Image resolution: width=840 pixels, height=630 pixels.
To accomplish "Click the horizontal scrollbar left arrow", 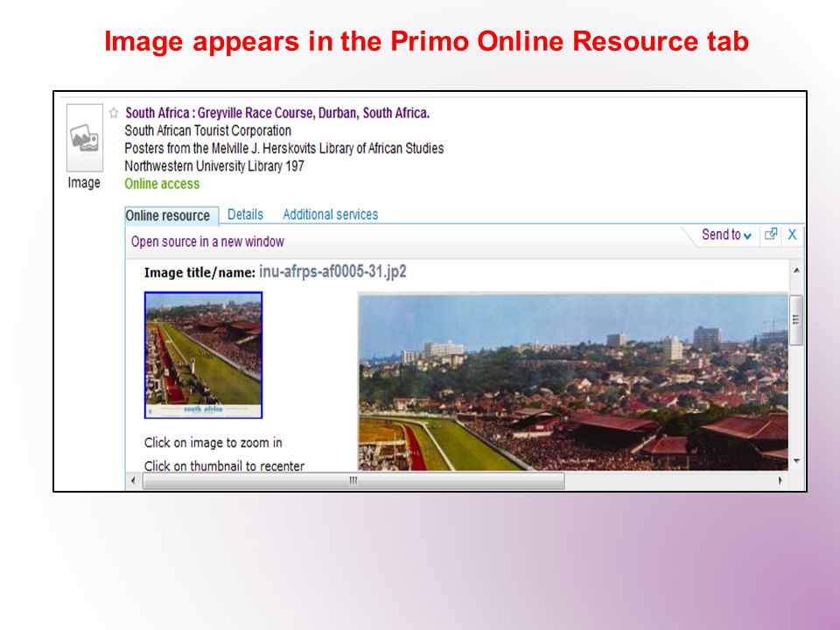I will (x=133, y=480).
